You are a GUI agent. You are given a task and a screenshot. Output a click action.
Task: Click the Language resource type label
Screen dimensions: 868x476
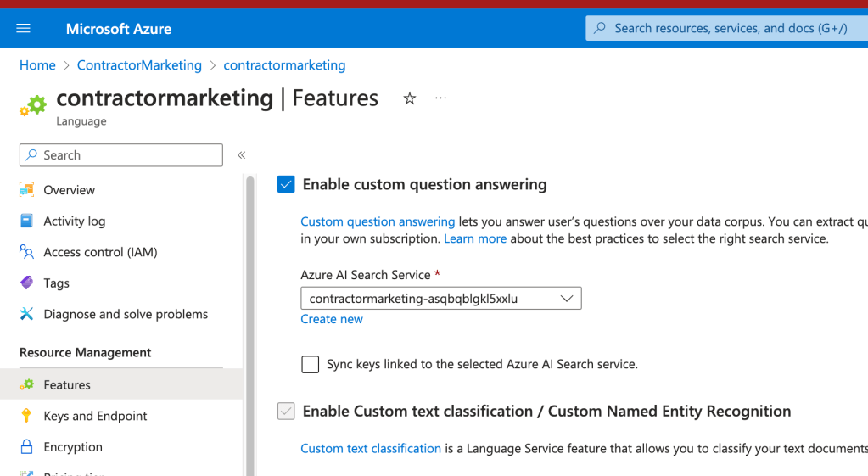(x=81, y=121)
